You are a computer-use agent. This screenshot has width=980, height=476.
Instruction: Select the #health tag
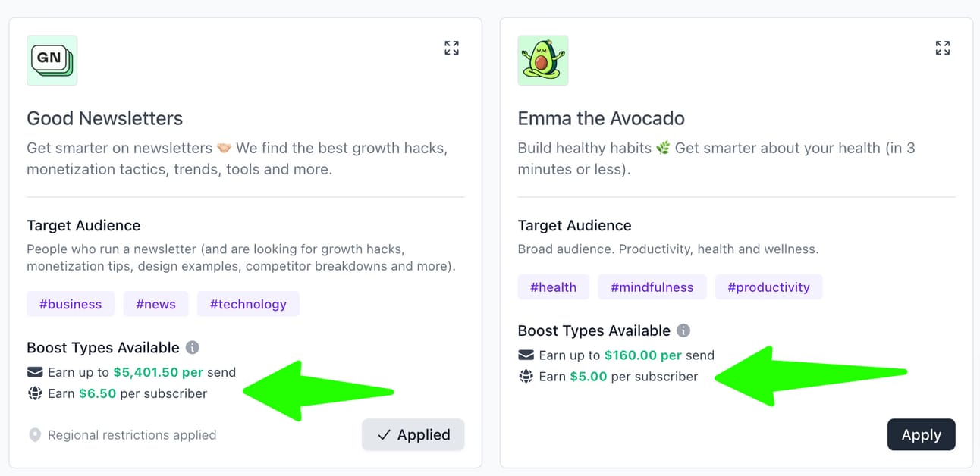point(553,287)
